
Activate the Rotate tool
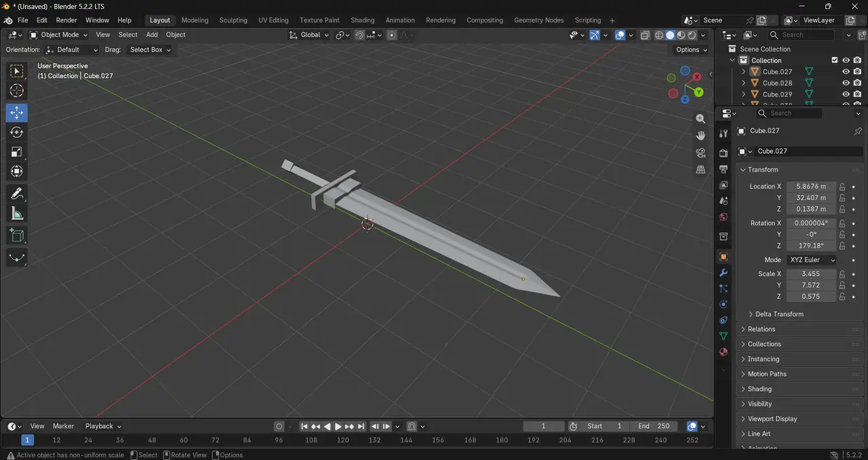(x=17, y=132)
